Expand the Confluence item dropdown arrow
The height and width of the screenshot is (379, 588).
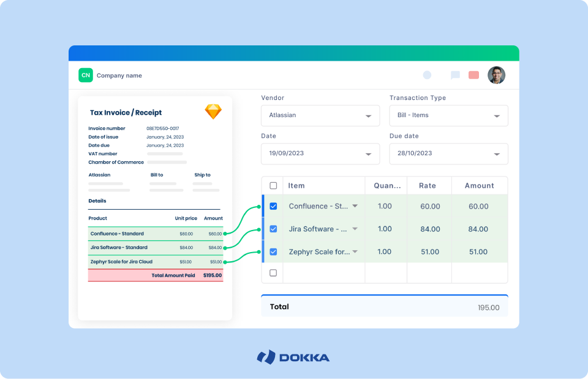[x=355, y=206]
